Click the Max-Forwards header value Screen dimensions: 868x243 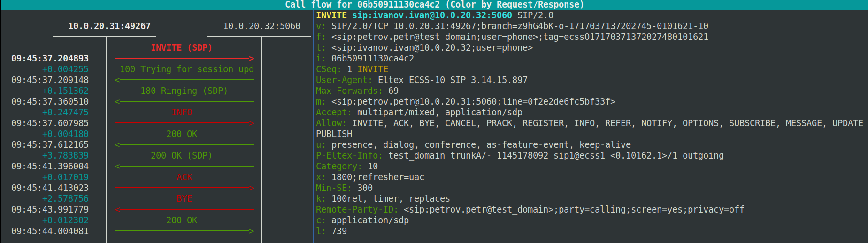[393, 91]
